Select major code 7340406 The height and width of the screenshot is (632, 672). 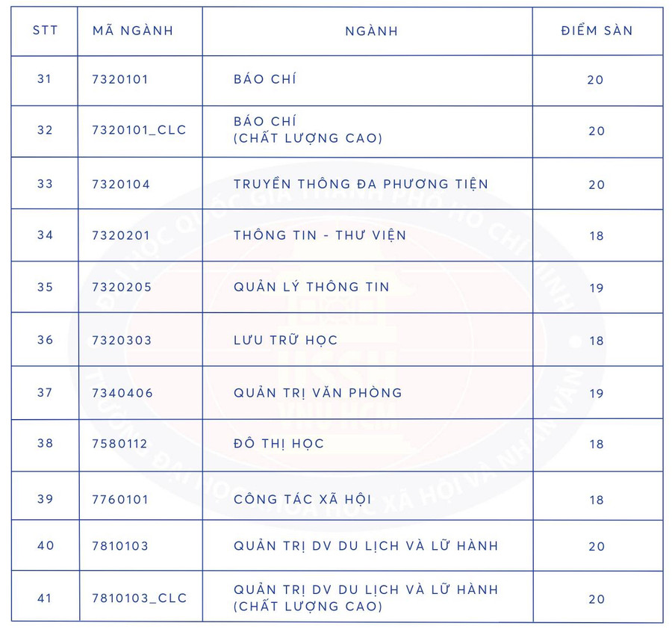coord(122,393)
